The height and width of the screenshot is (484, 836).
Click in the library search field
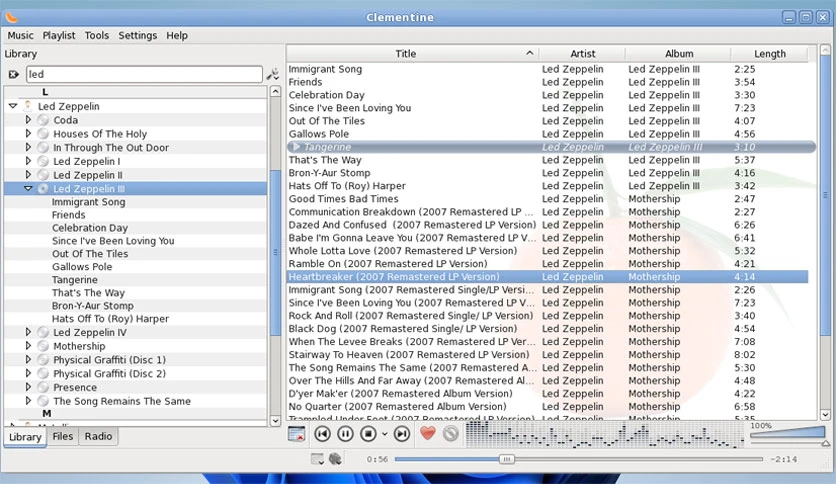[144, 74]
